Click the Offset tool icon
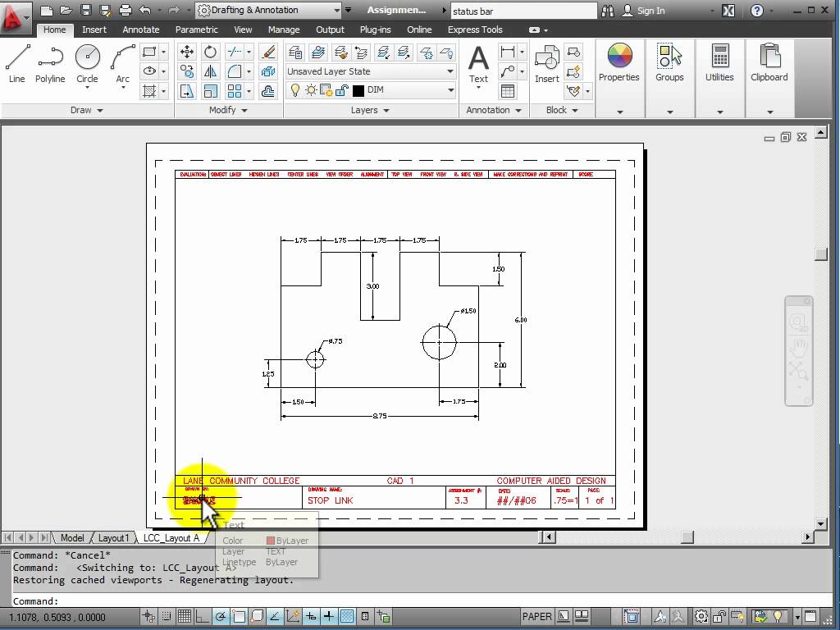Screen dimensions: 840x630 (267, 91)
